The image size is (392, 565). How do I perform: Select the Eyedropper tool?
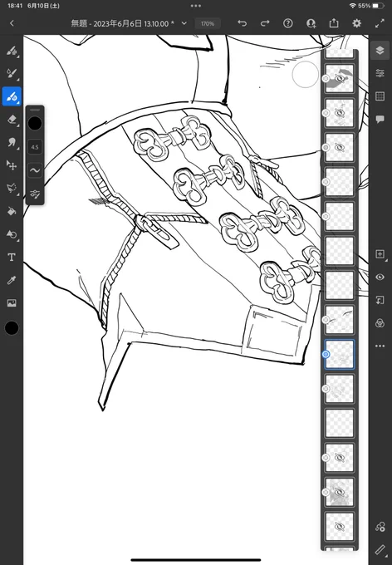12,280
